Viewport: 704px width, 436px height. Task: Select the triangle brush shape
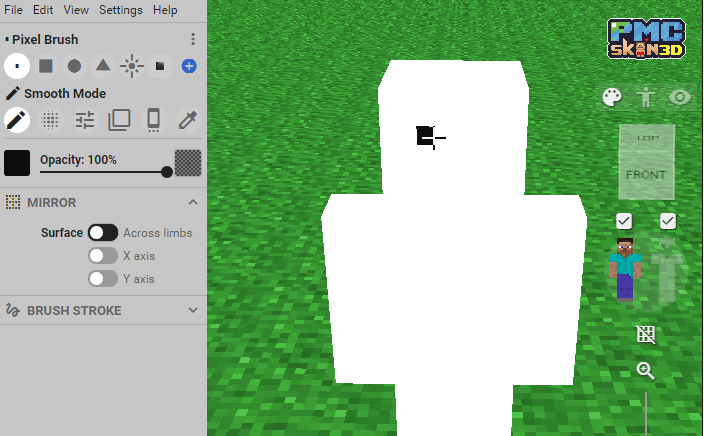coord(103,66)
